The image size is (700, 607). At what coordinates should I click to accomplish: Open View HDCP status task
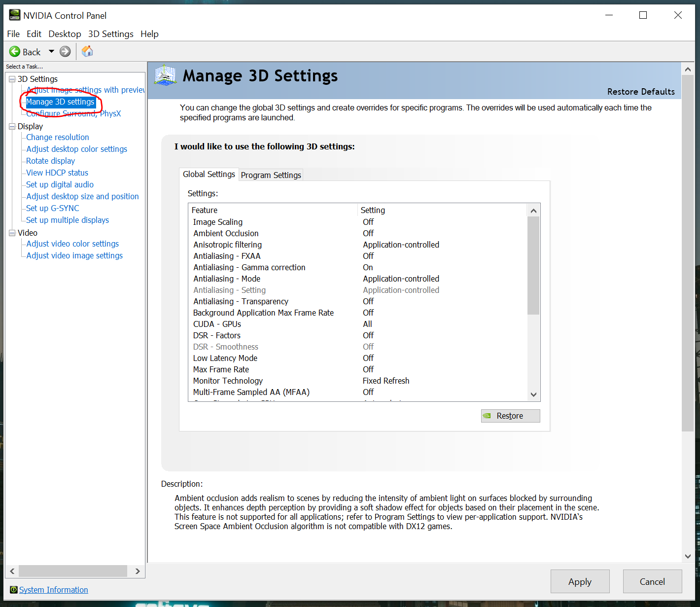click(x=57, y=173)
